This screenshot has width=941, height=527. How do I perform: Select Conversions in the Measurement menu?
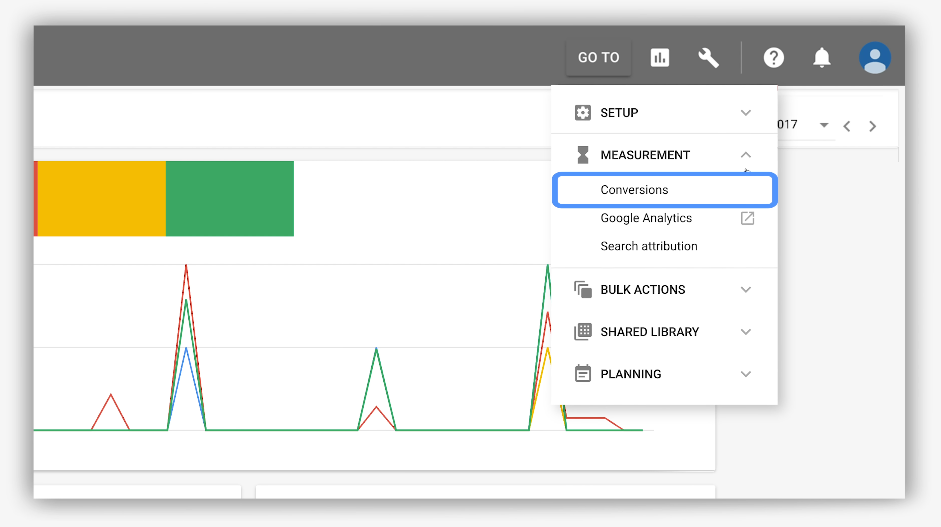[x=665, y=190]
